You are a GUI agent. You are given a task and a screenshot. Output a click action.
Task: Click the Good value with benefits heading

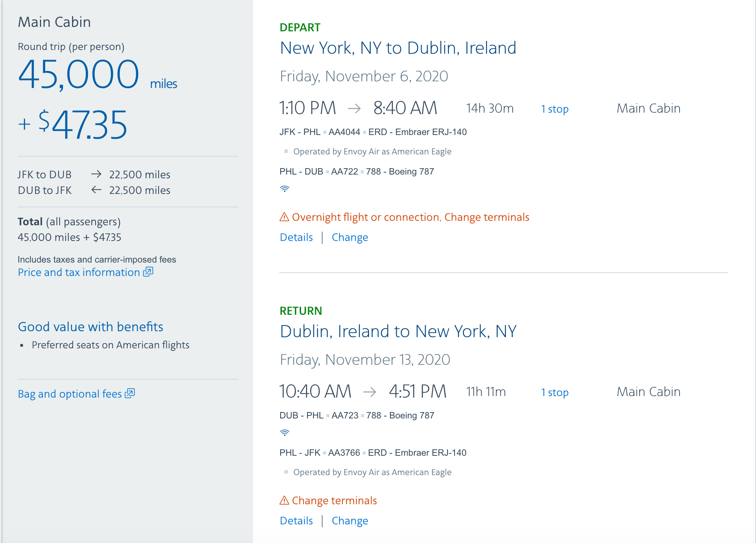pyautogui.click(x=91, y=327)
